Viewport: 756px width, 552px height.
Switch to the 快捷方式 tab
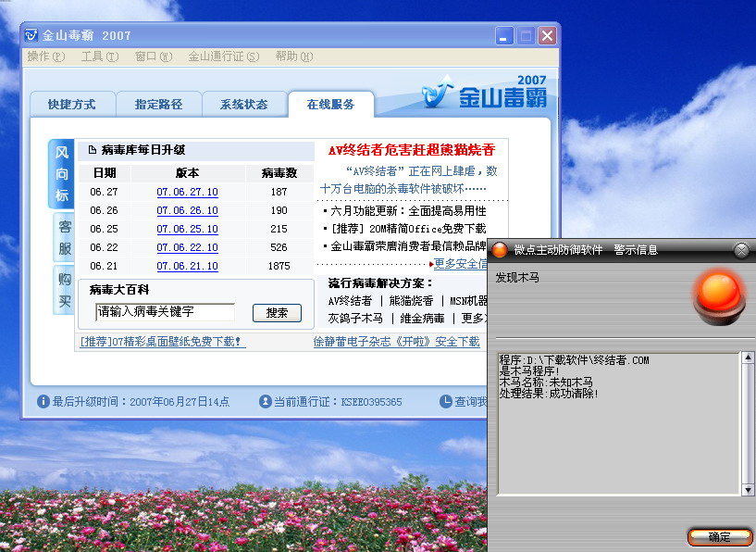pos(71,105)
